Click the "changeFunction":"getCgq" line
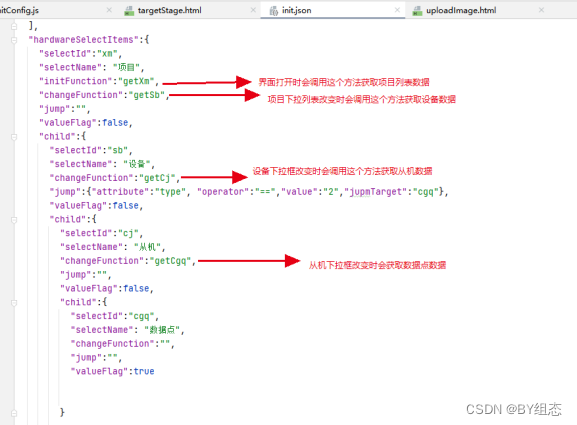Viewport: 577px width, 425px height. click(128, 261)
